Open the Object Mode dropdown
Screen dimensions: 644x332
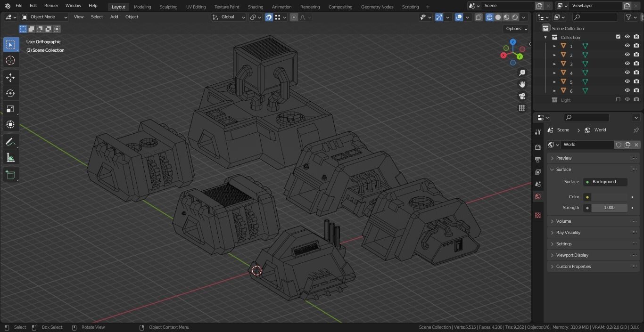43,17
